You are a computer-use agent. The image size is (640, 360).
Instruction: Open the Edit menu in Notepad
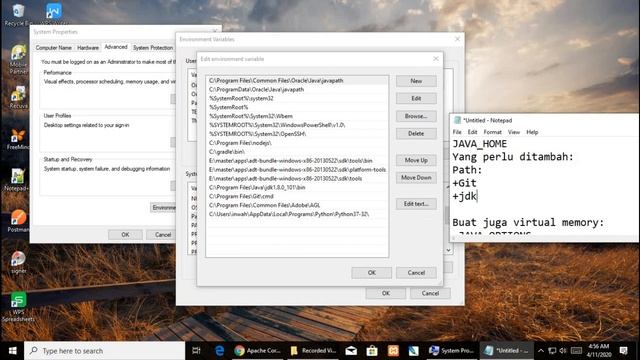tap(472, 132)
